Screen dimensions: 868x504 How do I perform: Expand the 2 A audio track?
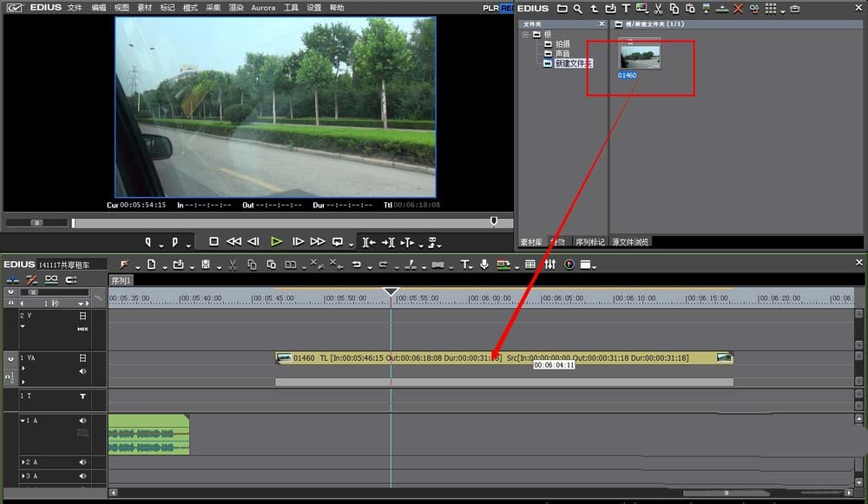pyautogui.click(x=23, y=462)
